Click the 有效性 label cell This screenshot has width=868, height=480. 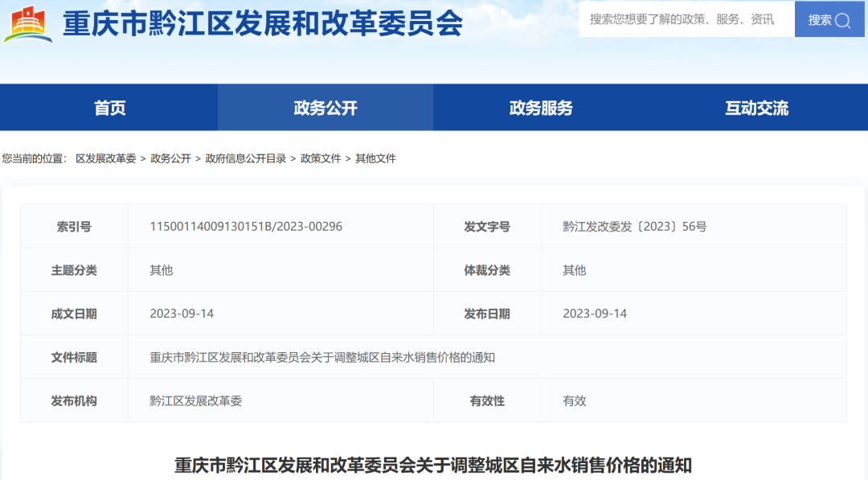point(487,401)
